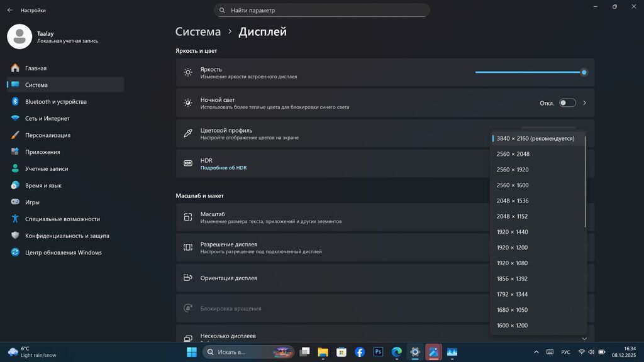Click the Время и язык clock icon

click(15, 185)
